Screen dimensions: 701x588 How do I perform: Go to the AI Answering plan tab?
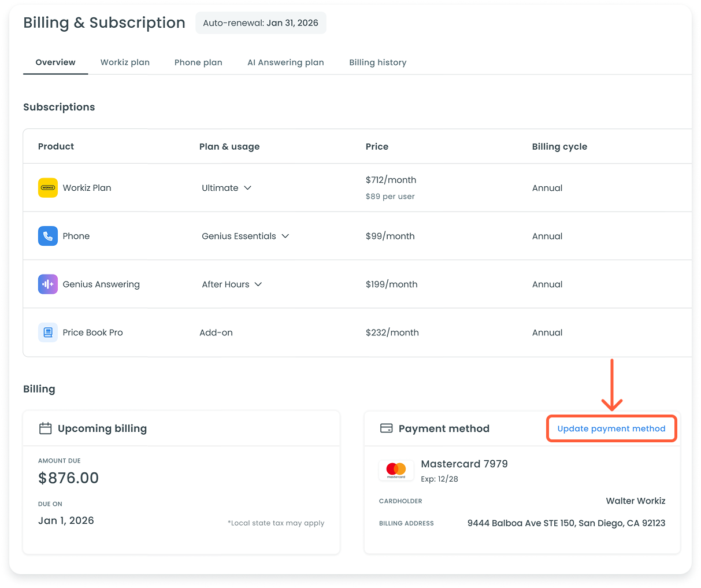(285, 62)
